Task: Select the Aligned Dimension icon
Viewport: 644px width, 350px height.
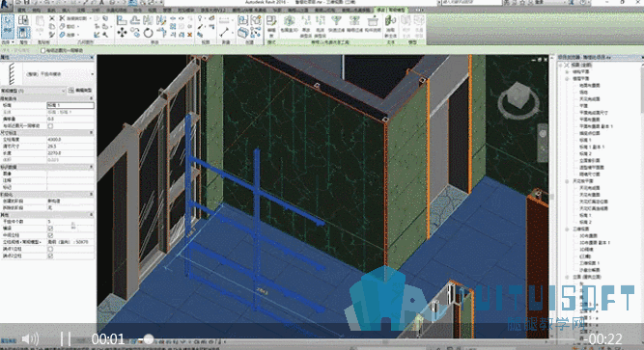Action: [224, 33]
